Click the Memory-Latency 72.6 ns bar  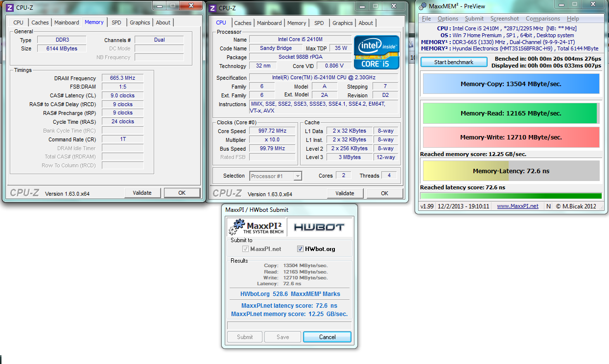click(x=511, y=171)
